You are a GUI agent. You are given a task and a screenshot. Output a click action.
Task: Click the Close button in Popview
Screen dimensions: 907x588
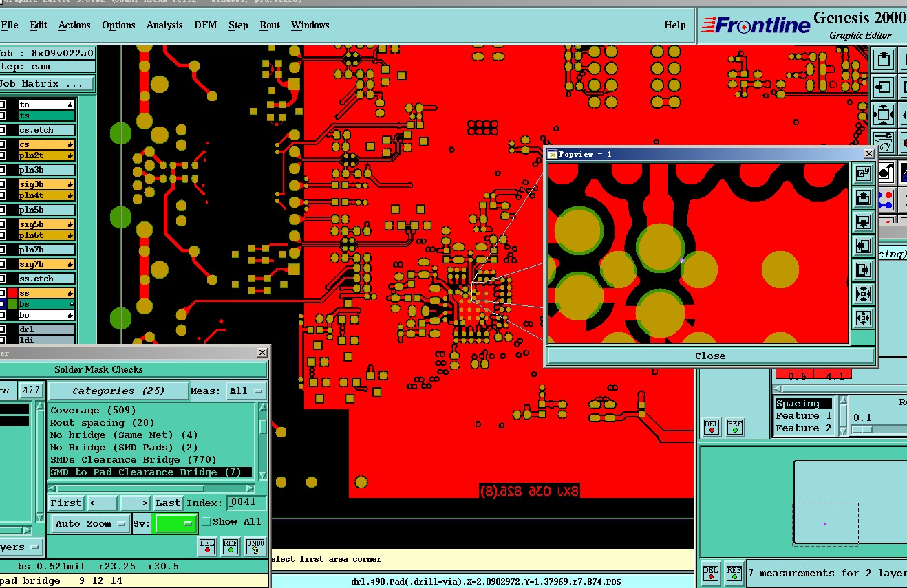[710, 356]
